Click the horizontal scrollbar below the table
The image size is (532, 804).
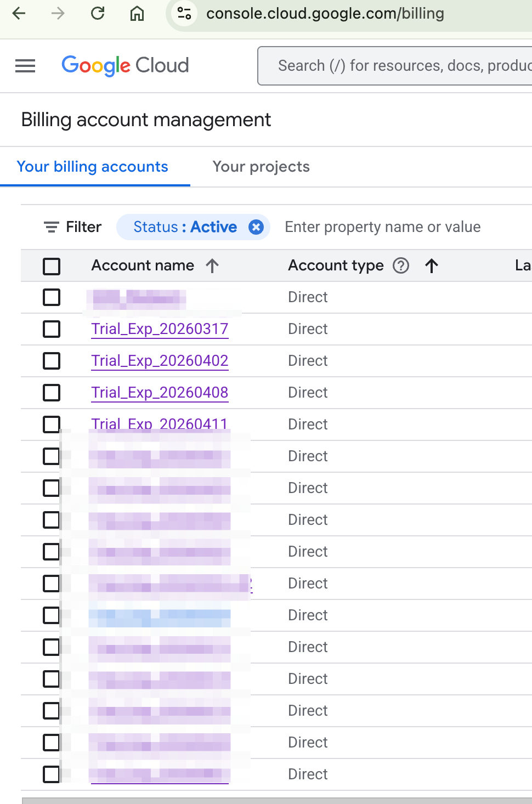coord(277,800)
